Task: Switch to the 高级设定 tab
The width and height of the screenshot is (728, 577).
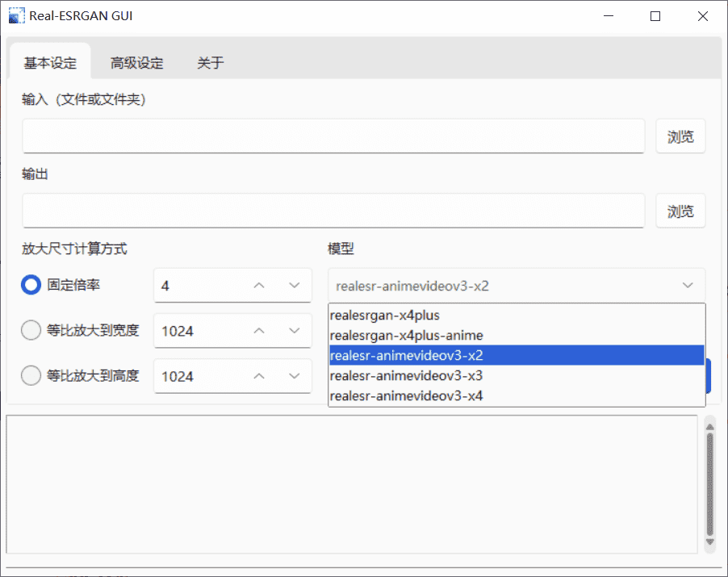Action: tap(136, 63)
